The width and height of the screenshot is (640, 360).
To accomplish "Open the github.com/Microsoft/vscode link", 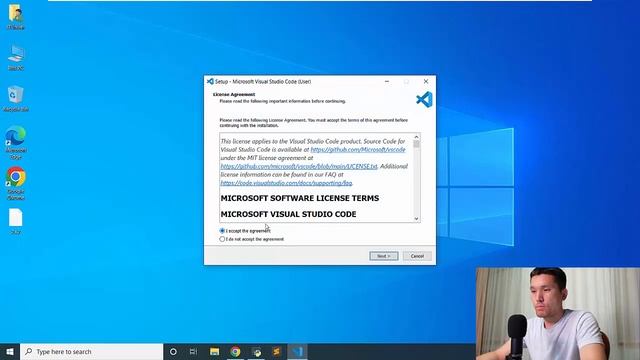I will coord(358,150).
